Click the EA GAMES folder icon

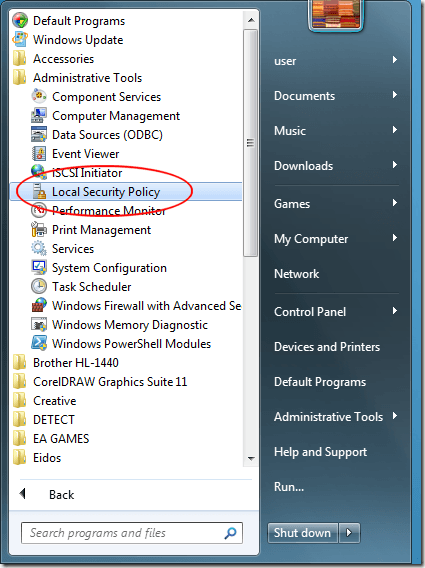[x=20, y=438]
